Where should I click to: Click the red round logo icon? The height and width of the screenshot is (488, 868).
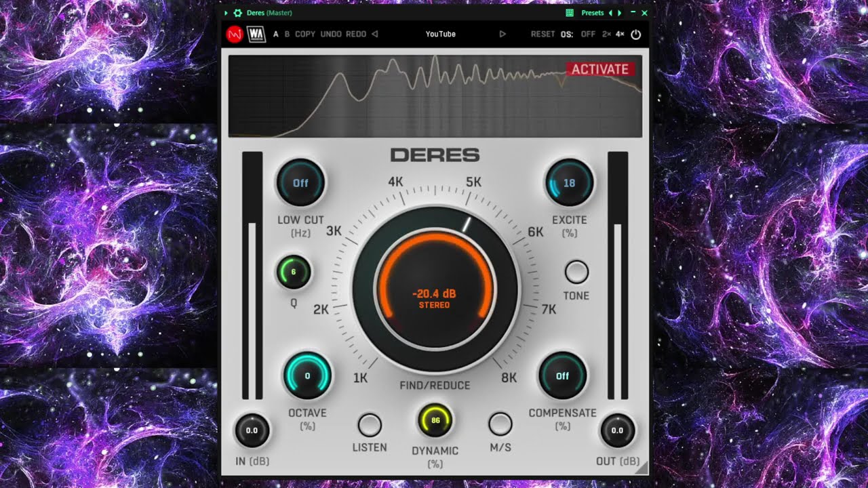coord(235,34)
